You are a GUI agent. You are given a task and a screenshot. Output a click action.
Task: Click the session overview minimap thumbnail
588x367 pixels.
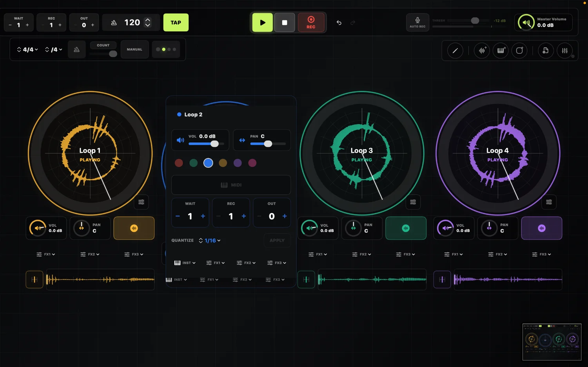(552, 342)
